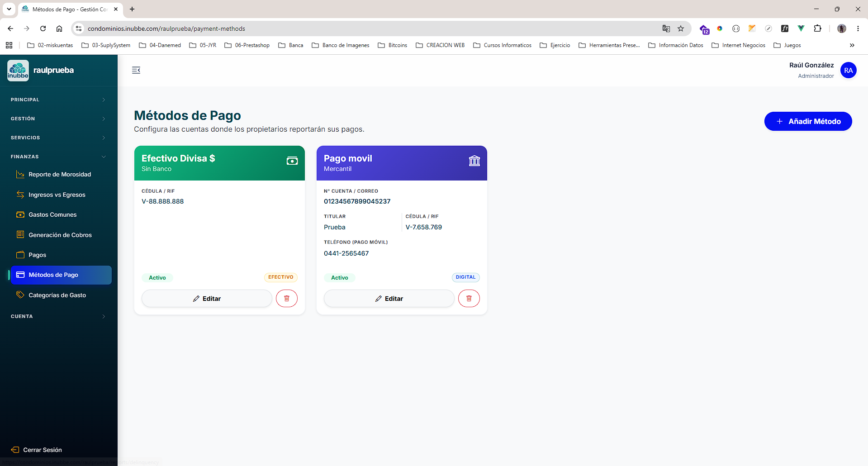Open the bookmarks apps grid icon
This screenshot has height=466, width=868.
(9, 45)
